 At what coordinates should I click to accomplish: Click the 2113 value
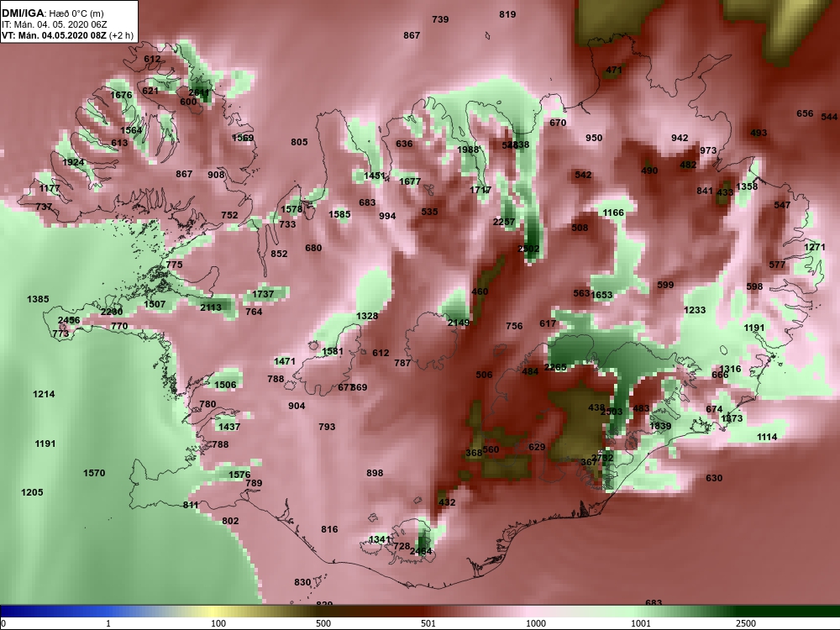point(211,307)
